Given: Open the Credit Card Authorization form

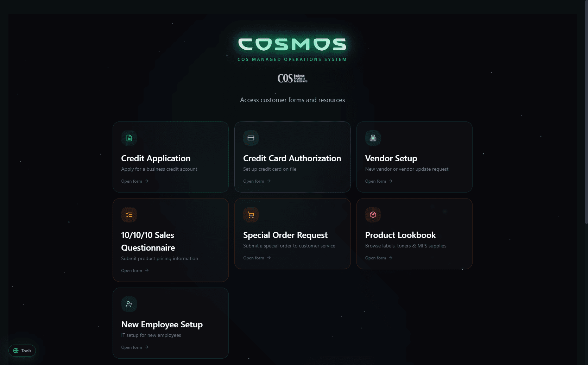Looking at the screenshot, I should (x=253, y=181).
